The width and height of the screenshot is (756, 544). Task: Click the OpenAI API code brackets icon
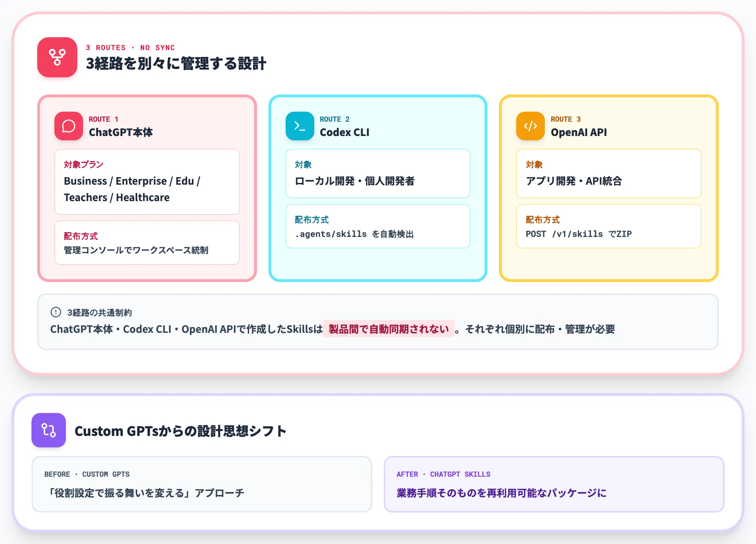[x=530, y=126]
